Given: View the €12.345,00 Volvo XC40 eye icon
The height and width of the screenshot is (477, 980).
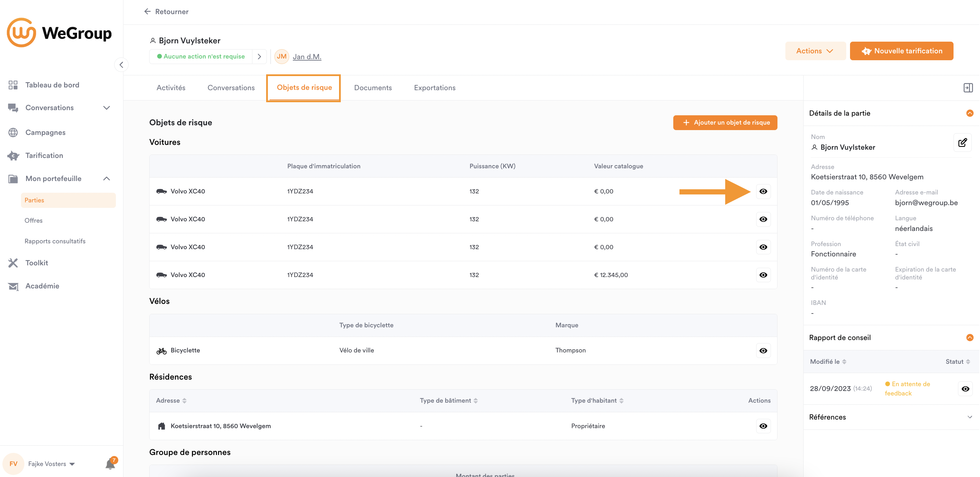Looking at the screenshot, I should (763, 275).
